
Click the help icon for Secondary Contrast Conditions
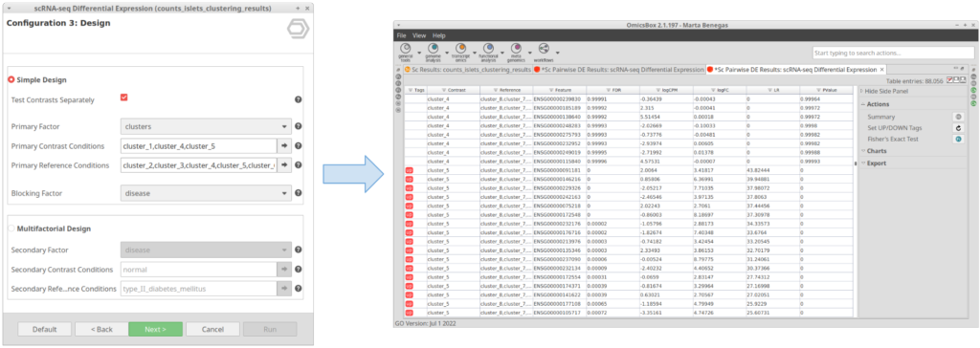pyautogui.click(x=299, y=270)
